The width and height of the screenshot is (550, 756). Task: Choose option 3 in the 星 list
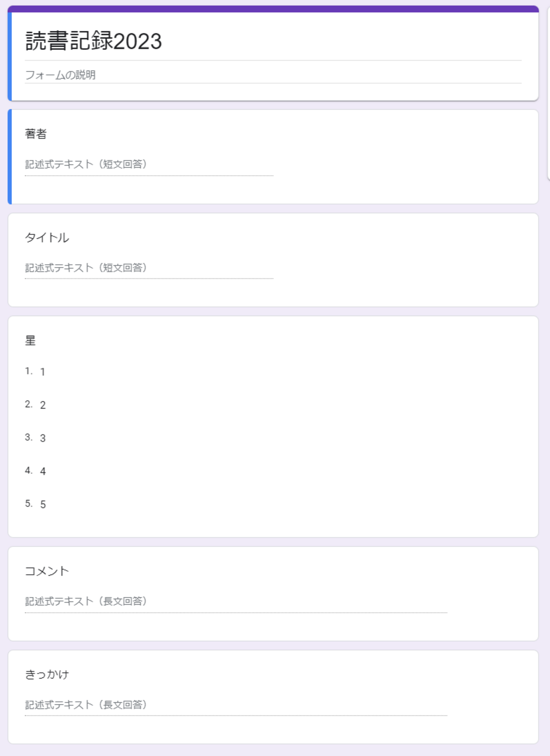[x=43, y=438]
